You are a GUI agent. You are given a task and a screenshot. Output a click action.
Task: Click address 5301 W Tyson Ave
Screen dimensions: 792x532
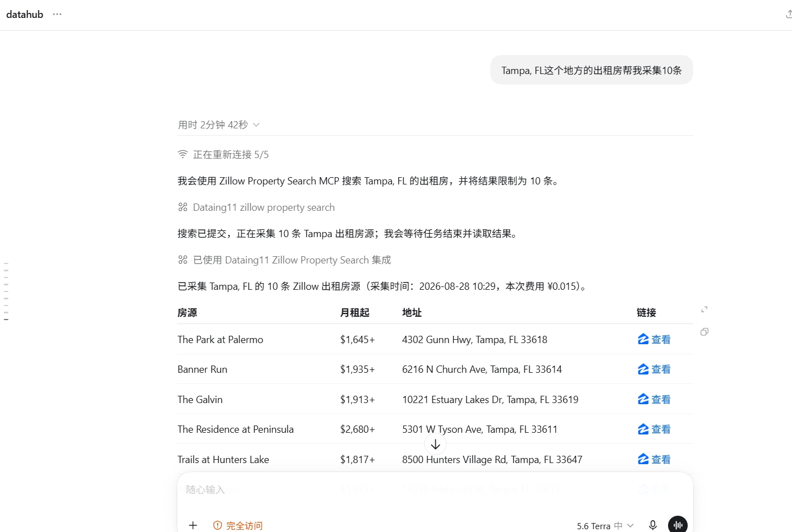480,429
